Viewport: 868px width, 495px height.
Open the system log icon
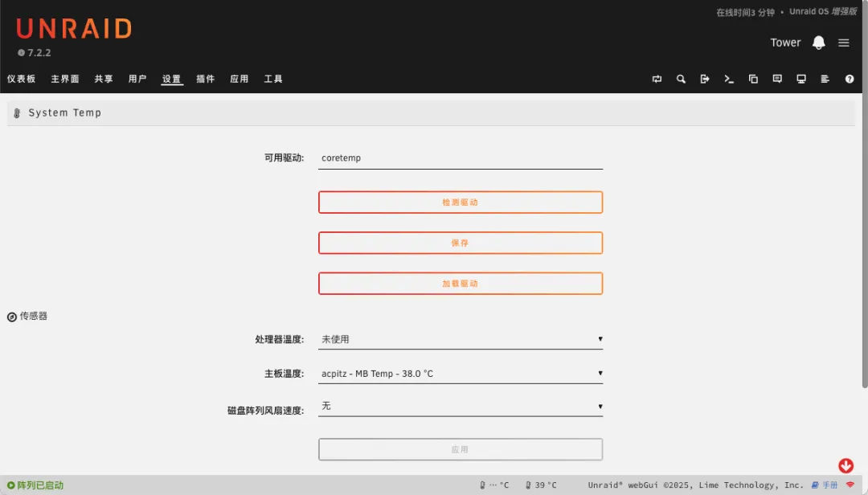(825, 79)
